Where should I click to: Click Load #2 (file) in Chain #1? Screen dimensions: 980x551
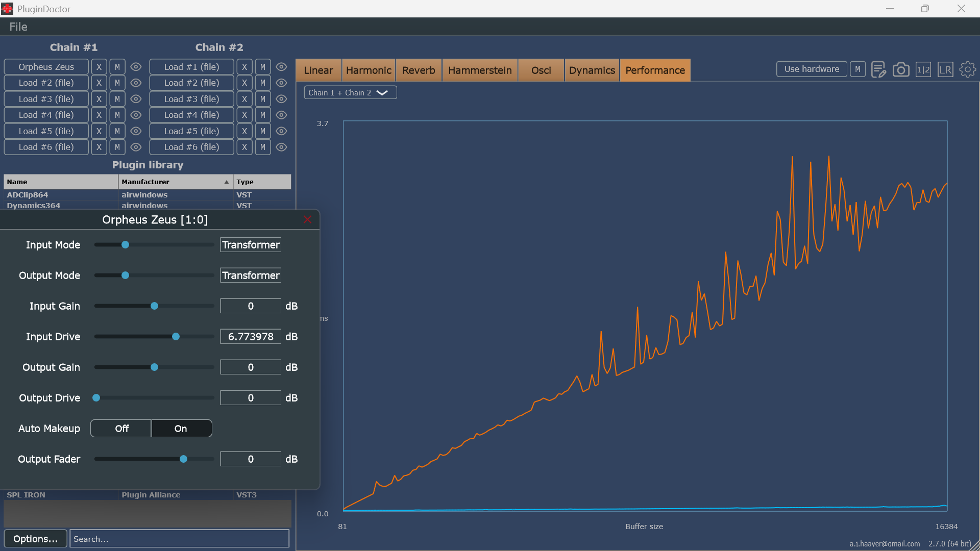46,83
